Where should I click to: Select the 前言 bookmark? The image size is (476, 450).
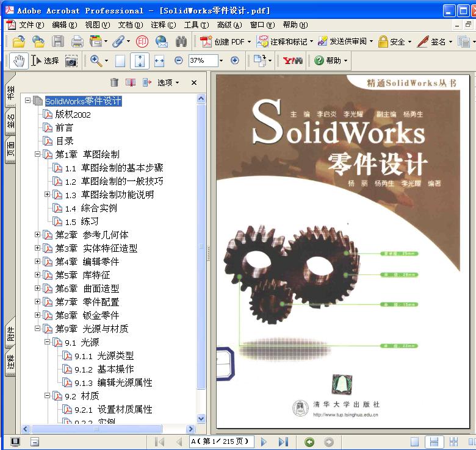coord(64,127)
